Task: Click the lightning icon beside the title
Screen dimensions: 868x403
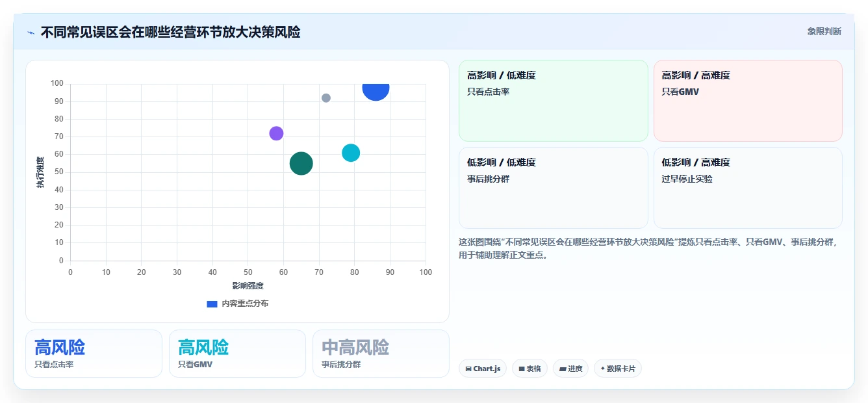Action: click(31, 32)
